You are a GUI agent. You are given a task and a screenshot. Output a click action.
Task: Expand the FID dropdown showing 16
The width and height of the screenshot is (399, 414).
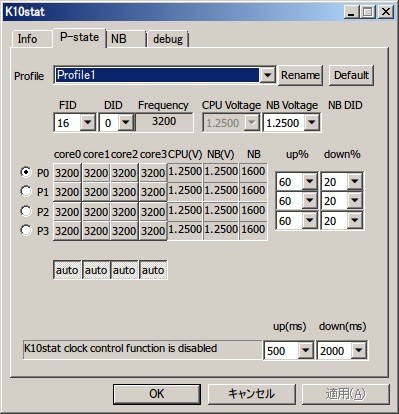pos(87,122)
